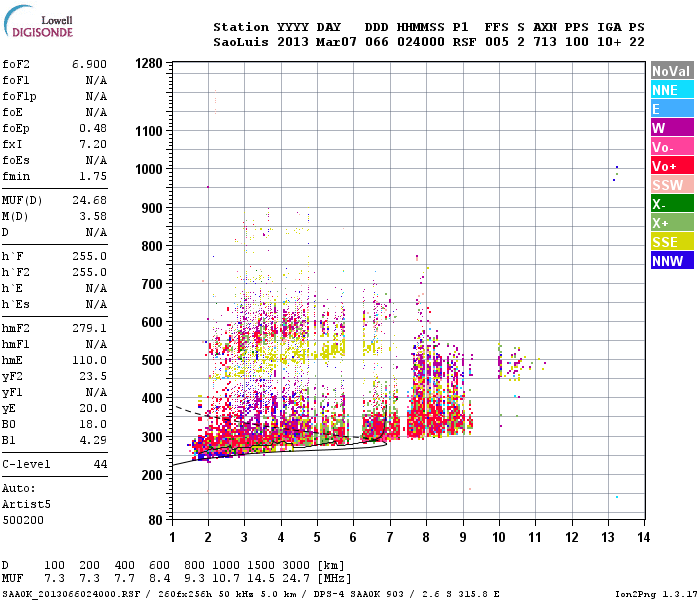Select the SSW salmon legend swatch

[672, 184]
